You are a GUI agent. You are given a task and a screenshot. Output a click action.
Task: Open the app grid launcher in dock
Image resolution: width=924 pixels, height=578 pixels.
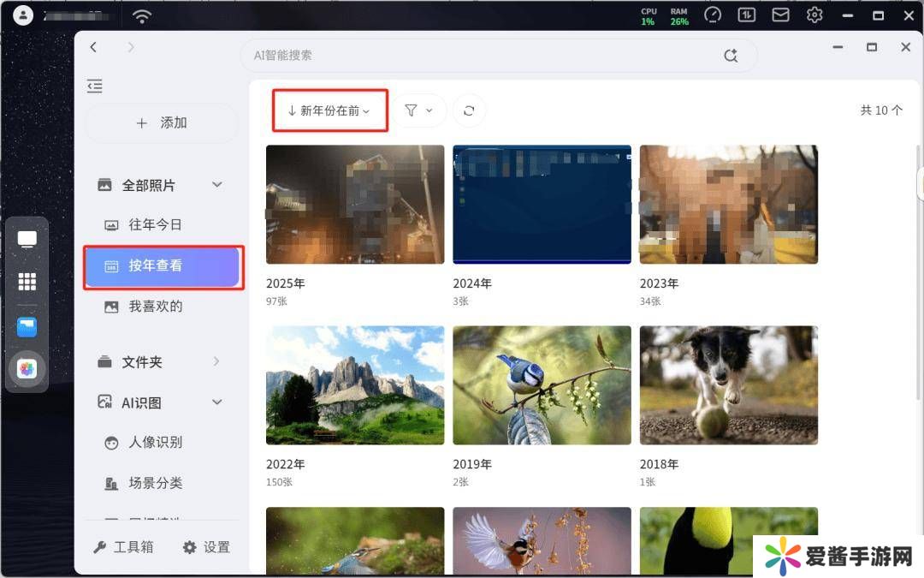(27, 282)
